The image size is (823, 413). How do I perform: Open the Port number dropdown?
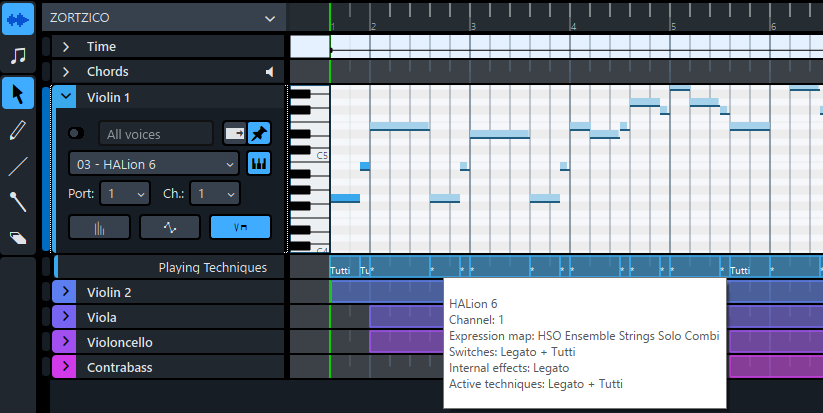[125, 194]
